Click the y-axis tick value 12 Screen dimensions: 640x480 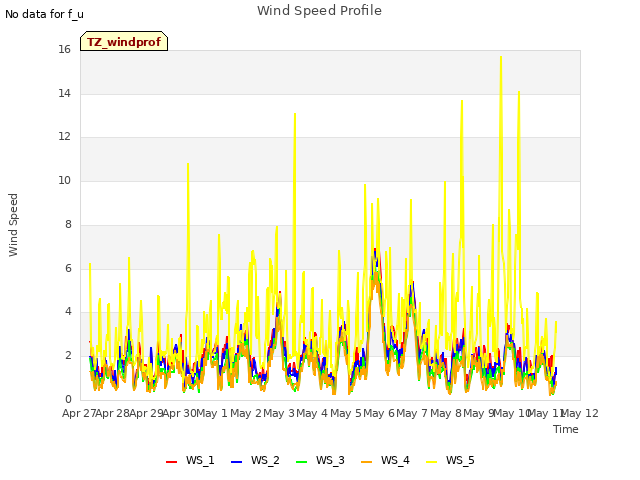[64, 136]
